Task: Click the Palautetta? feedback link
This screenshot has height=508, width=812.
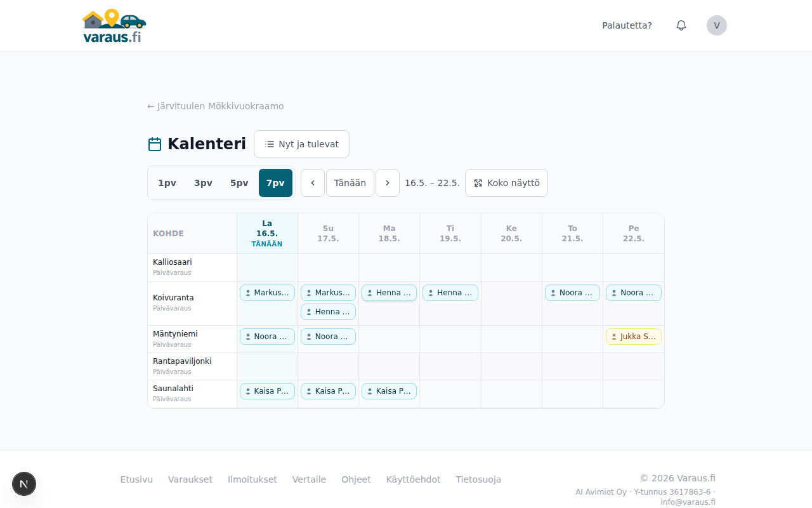Action: pyautogui.click(x=627, y=25)
